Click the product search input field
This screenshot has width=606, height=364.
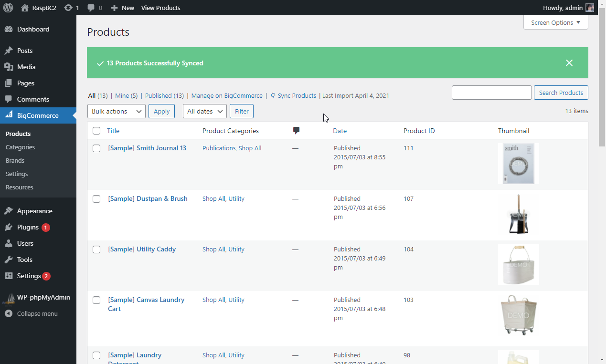click(x=491, y=93)
